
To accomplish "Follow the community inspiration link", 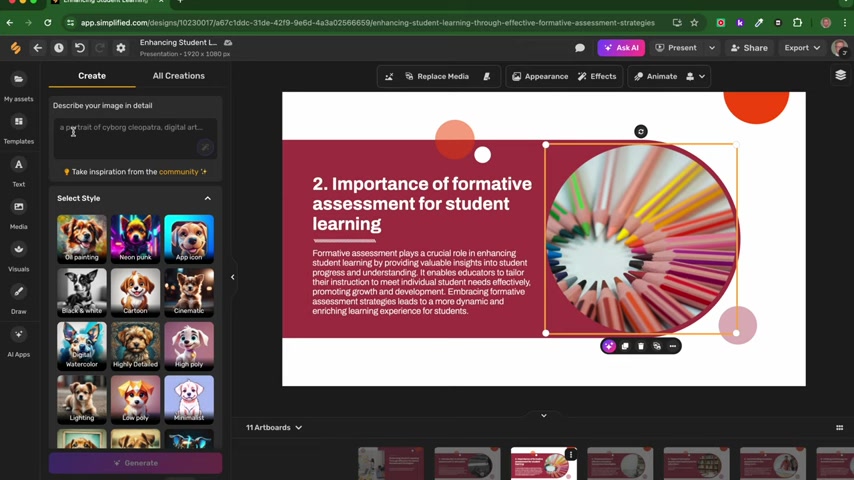I will click(x=178, y=172).
